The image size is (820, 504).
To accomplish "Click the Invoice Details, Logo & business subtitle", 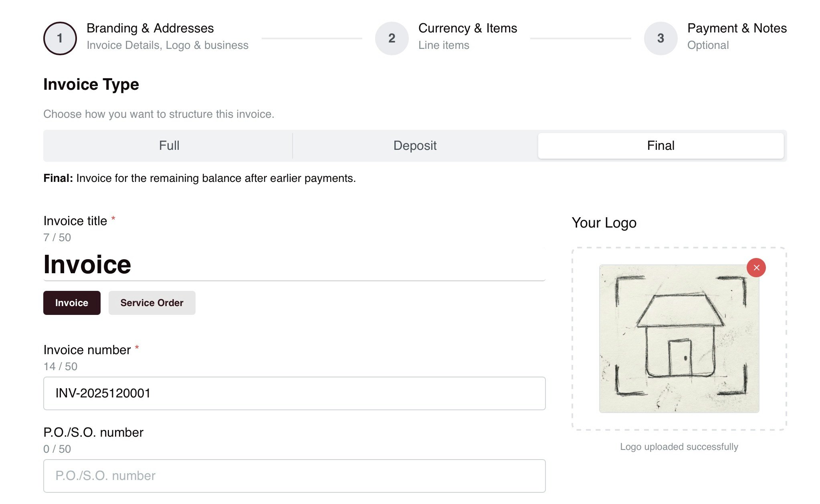I will 167,45.
